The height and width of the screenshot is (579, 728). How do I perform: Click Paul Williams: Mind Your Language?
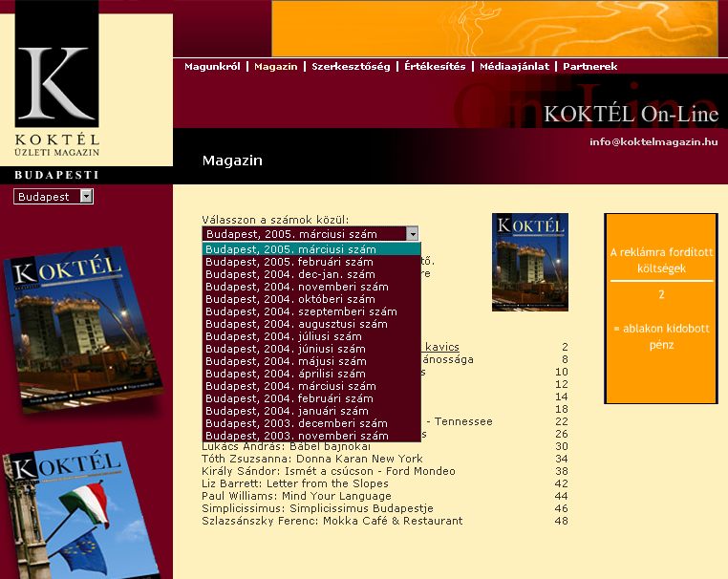(296, 496)
